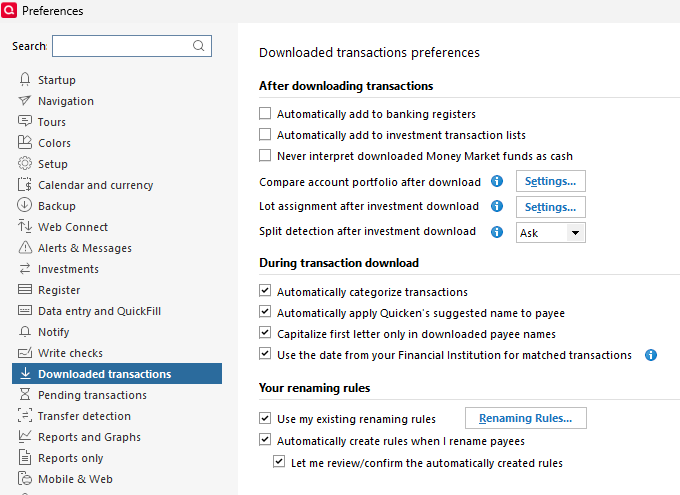
Task: Click info icon beside Split detection
Action: (497, 232)
